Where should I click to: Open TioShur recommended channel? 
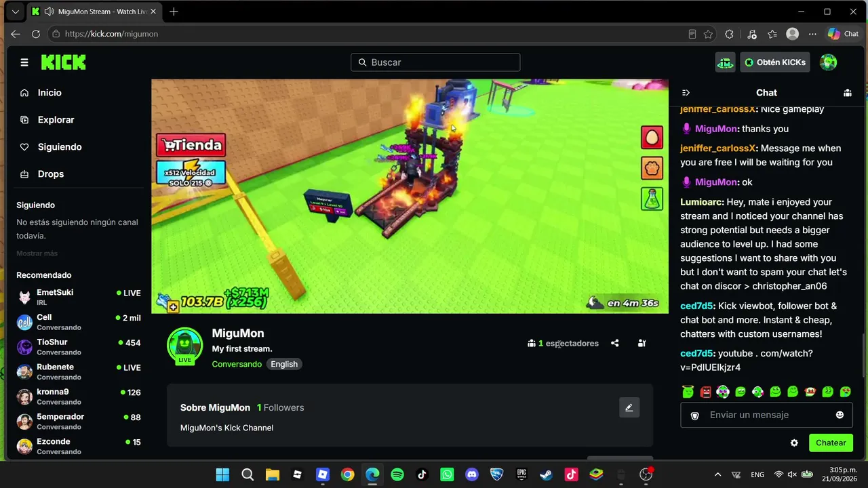point(79,347)
